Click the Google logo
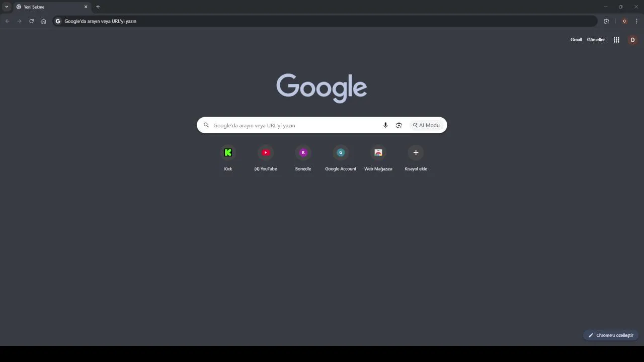Image resolution: width=644 pixels, height=362 pixels. point(321,88)
